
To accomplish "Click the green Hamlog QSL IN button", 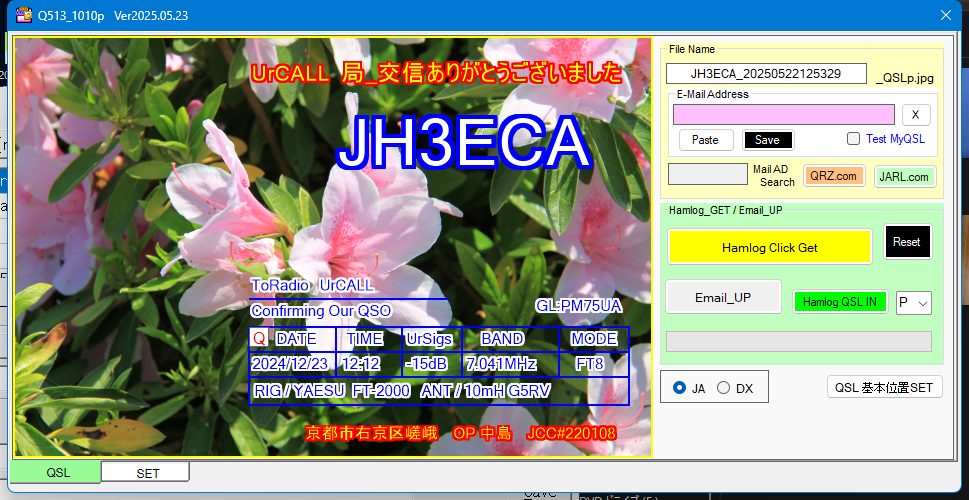I will 840,302.
